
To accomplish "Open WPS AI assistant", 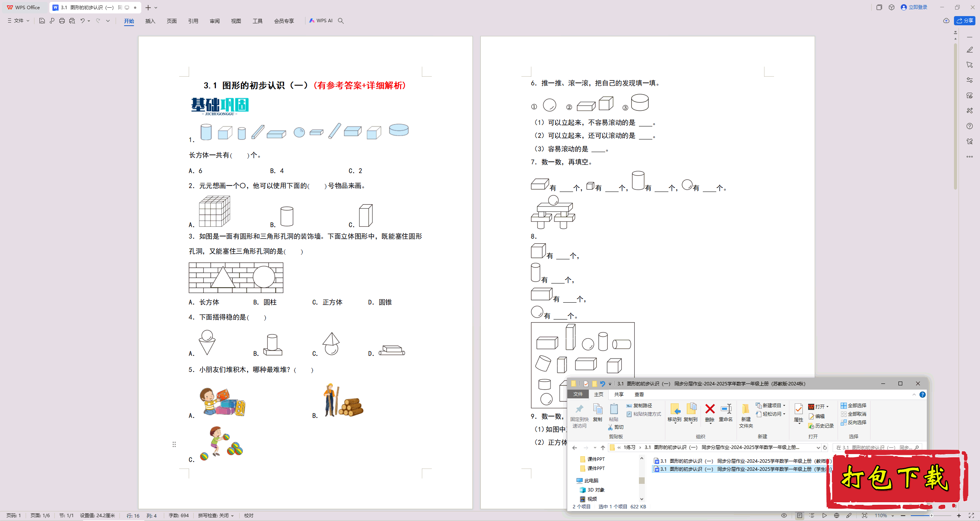I will tap(321, 21).
